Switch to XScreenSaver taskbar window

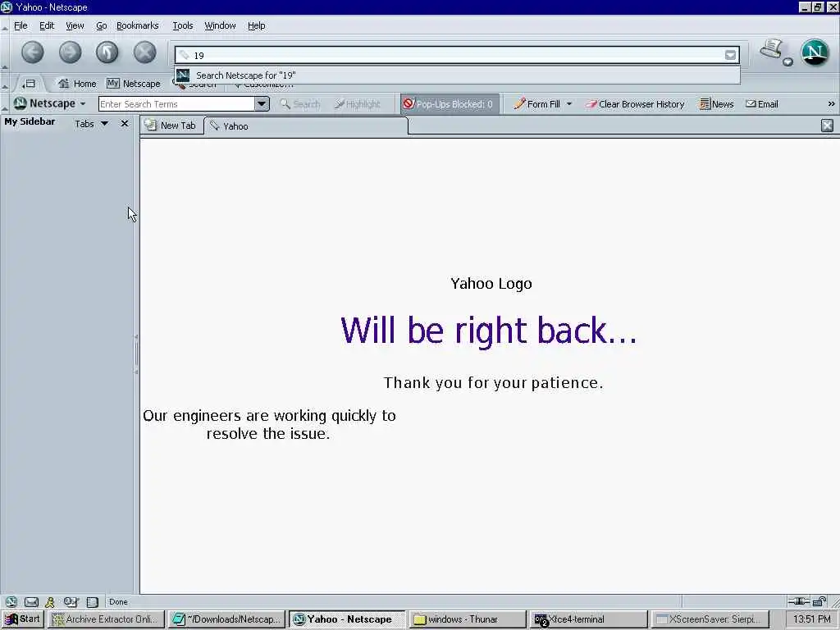pos(710,619)
